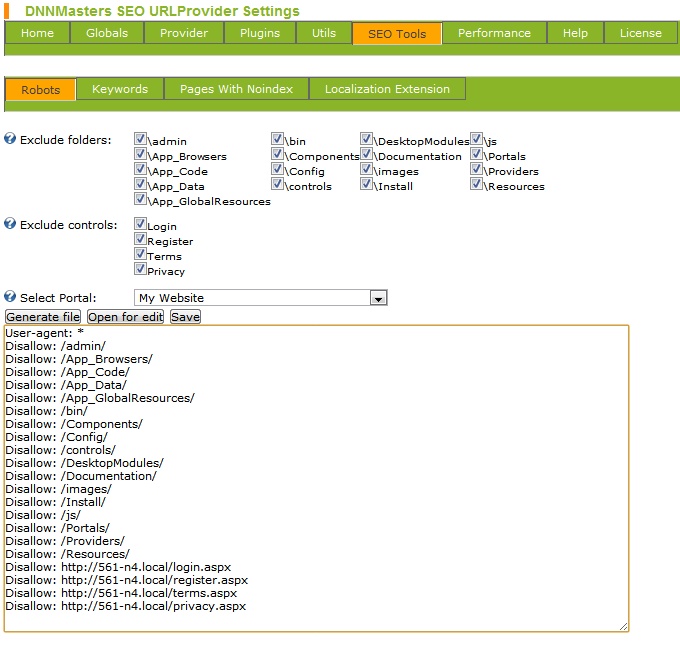680x646 pixels.
Task: Open the Plugins tab
Action: coord(260,33)
